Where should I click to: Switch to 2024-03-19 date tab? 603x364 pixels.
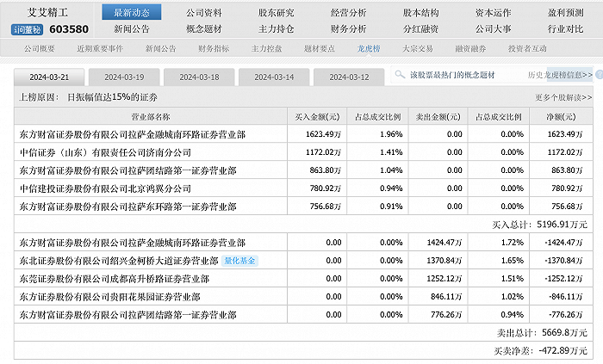[x=124, y=77]
